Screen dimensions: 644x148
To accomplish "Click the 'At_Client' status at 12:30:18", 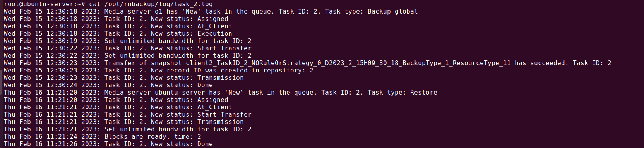I will (x=214, y=26).
